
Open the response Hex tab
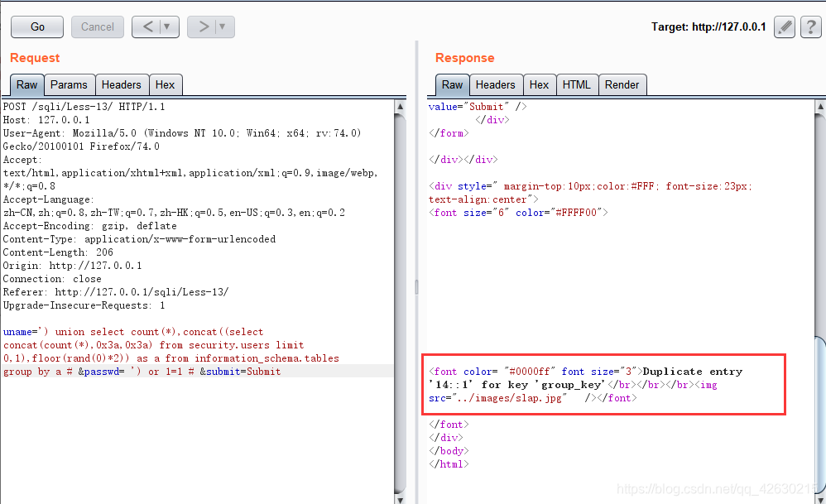tap(539, 84)
